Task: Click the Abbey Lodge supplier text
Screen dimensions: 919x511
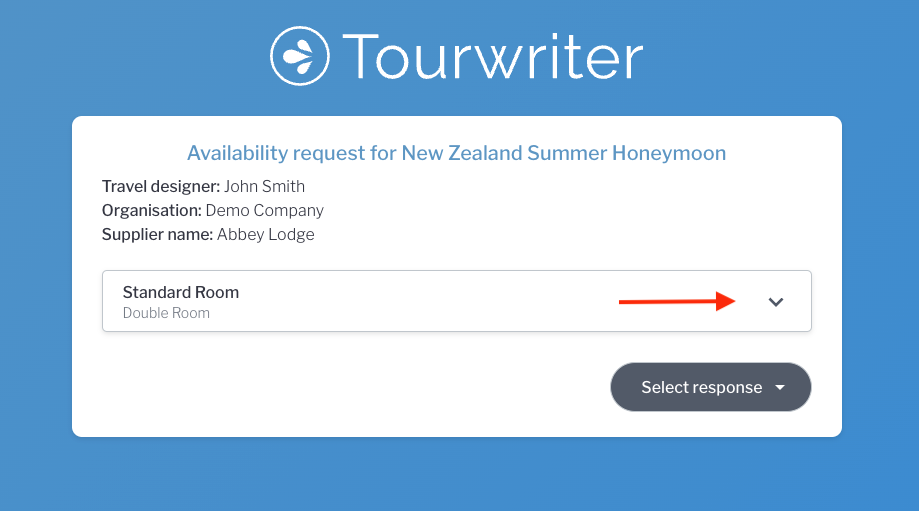Action: pos(265,234)
